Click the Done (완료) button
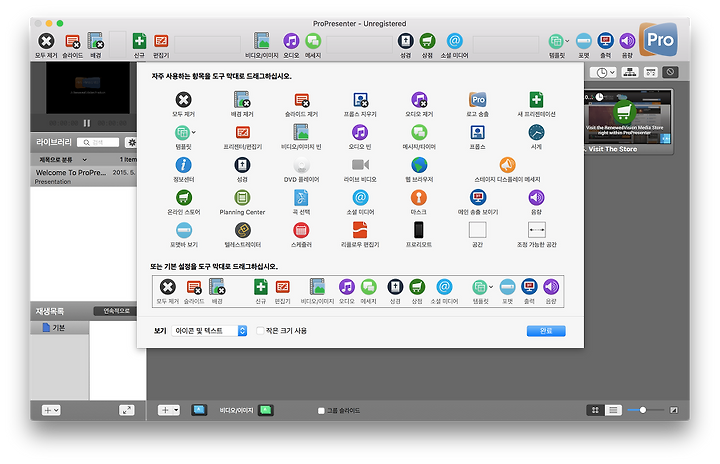720x464 pixels. pos(546,331)
